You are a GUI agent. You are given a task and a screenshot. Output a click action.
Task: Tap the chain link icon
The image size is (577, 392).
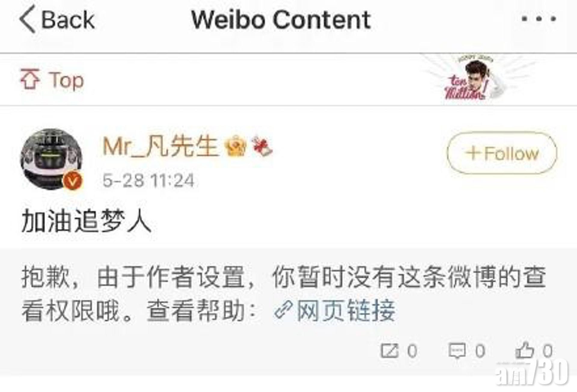coord(283,310)
